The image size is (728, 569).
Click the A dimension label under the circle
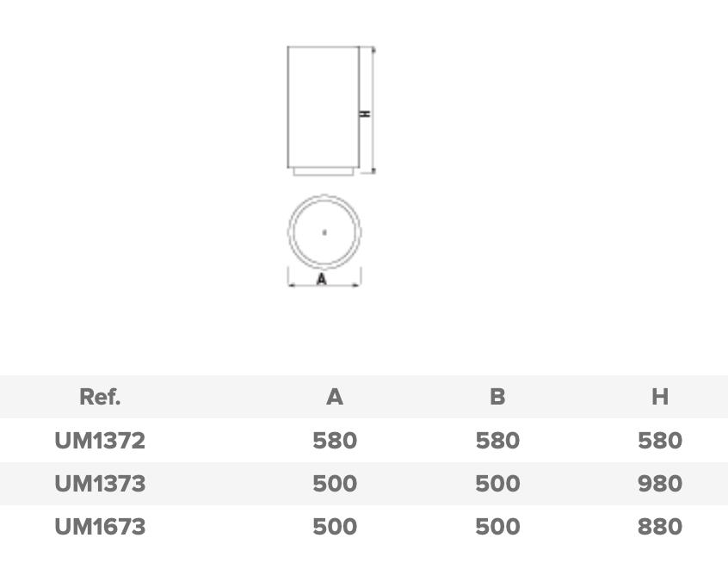[x=322, y=279]
